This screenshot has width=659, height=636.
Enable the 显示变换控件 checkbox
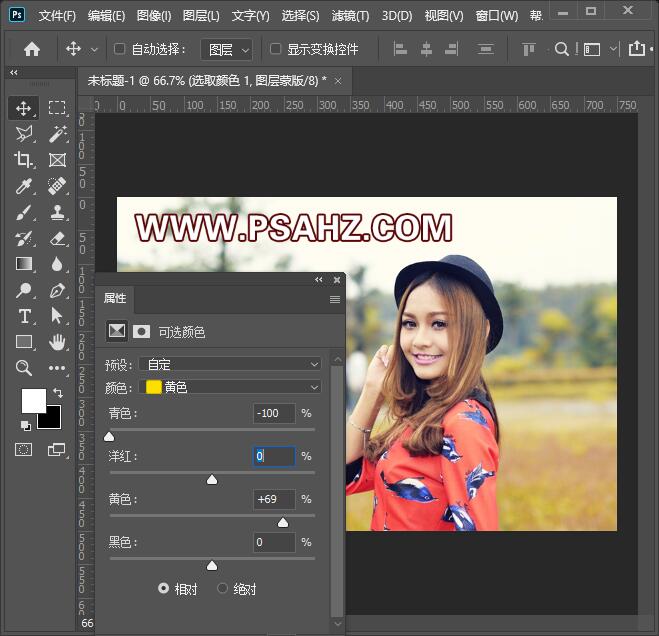point(275,49)
